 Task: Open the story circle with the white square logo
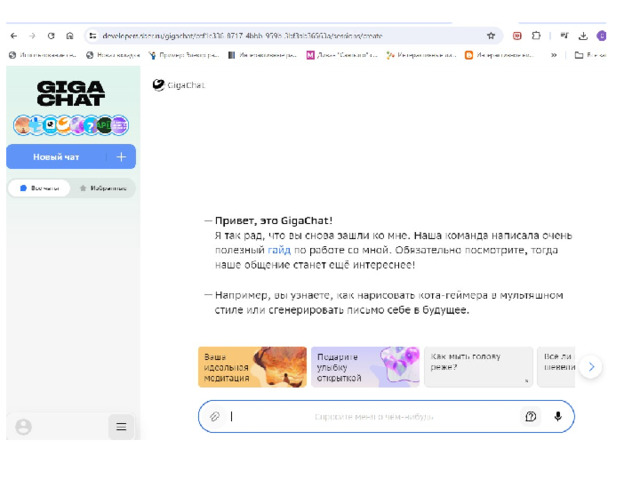[50, 125]
